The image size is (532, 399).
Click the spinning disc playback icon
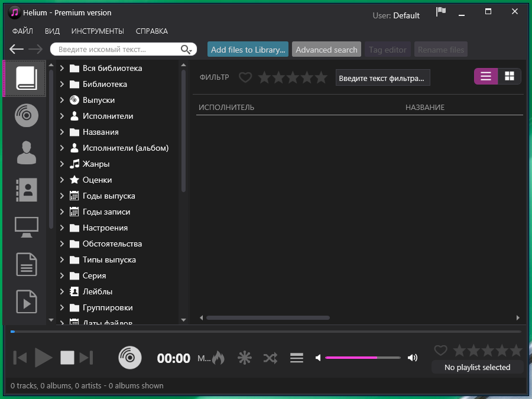click(x=130, y=358)
